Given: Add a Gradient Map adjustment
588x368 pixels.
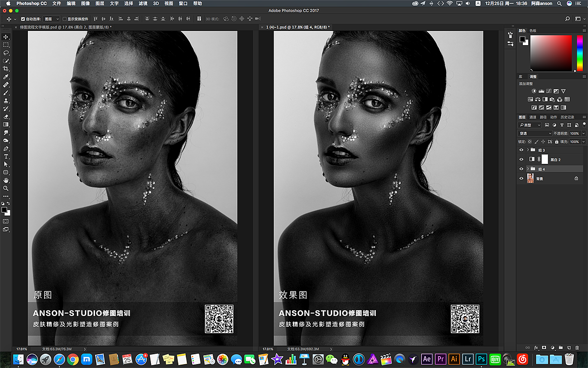Looking at the screenshot, I should pos(563,107).
